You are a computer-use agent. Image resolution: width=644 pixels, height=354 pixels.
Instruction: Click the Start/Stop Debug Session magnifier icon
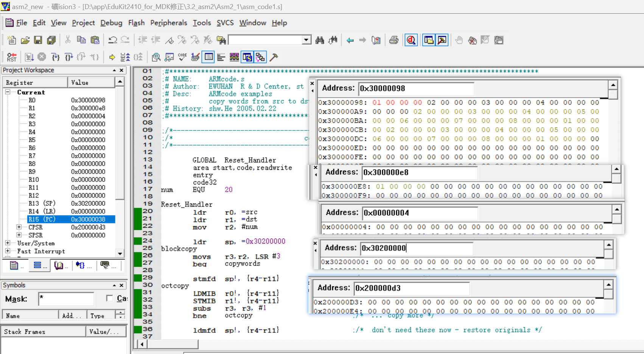click(411, 40)
